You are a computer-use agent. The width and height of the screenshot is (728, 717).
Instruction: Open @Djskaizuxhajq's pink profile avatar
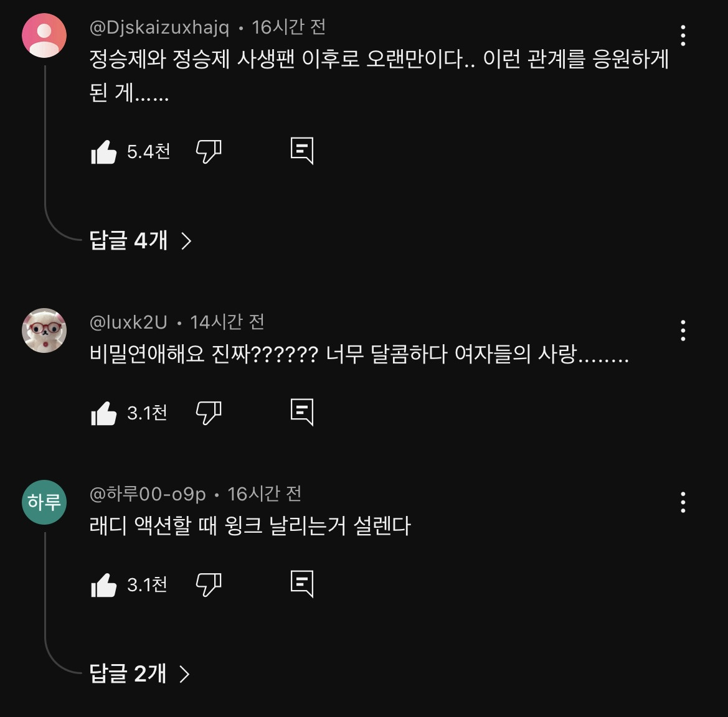44,35
